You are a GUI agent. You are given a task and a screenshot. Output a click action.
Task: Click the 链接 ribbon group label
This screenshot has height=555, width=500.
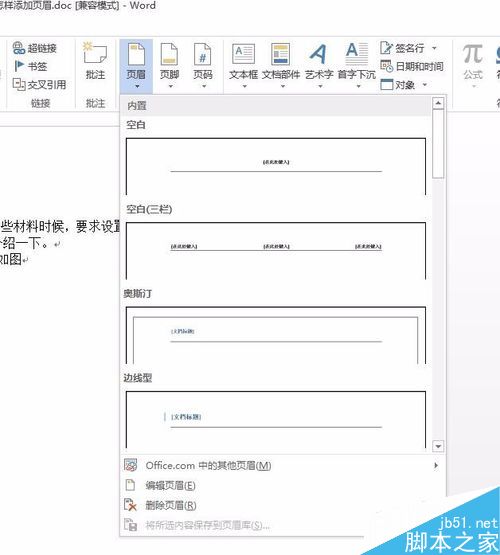[40, 103]
